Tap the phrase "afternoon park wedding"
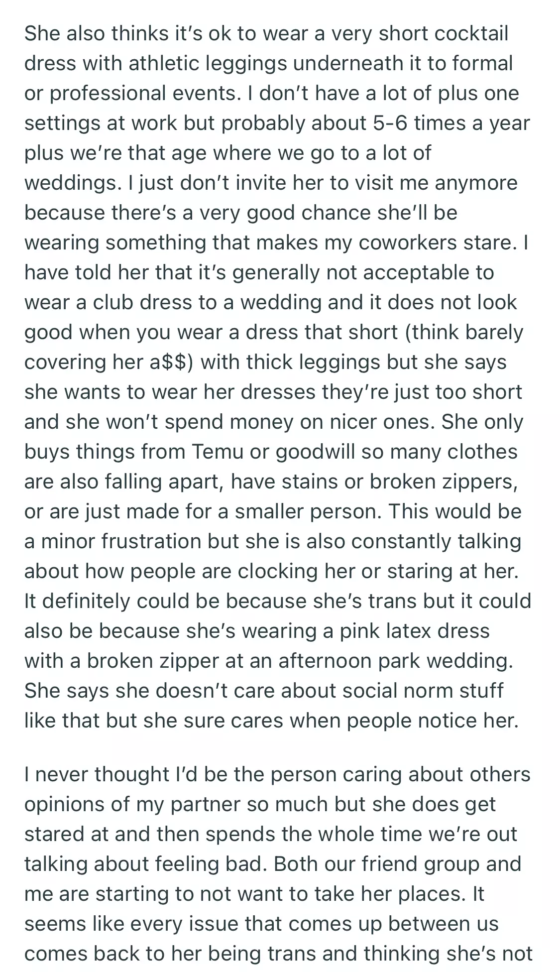This screenshot has height=974, width=560. (x=395, y=661)
